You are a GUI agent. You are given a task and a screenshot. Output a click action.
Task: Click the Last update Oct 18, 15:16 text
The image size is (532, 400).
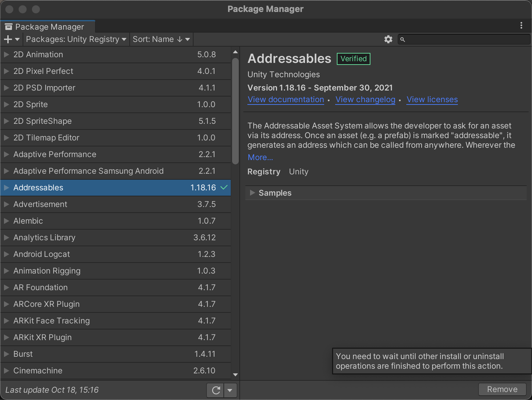pos(52,390)
